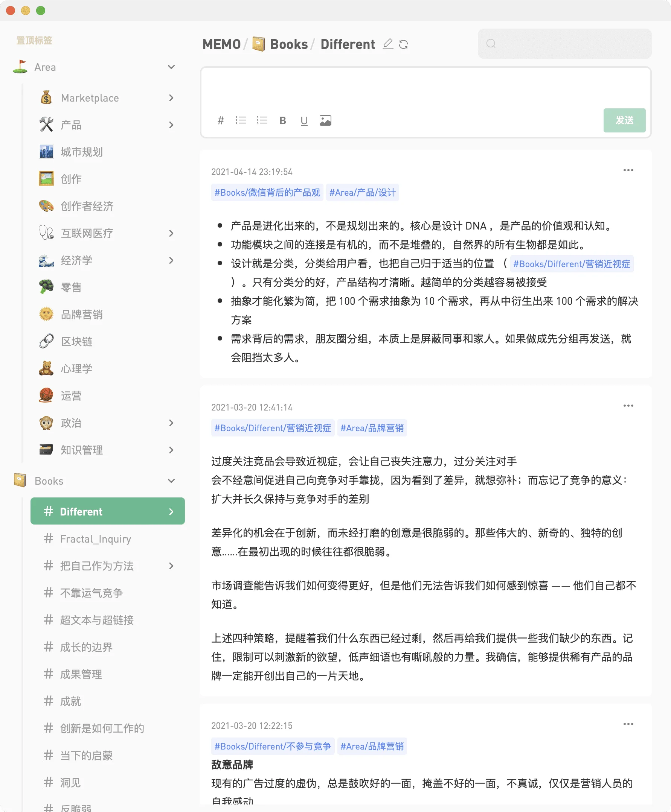This screenshot has height=812, width=671.
Task: Click the Books ledger icon in the sidebar
Action: tap(20, 481)
